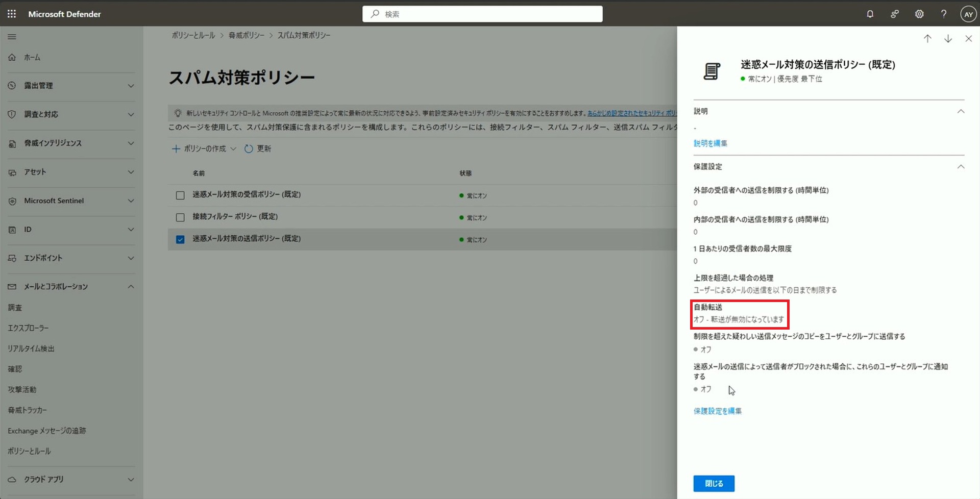Image resolution: width=980 pixels, height=499 pixels.
Task: Go to next policy with down arrow
Action: point(948,39)
